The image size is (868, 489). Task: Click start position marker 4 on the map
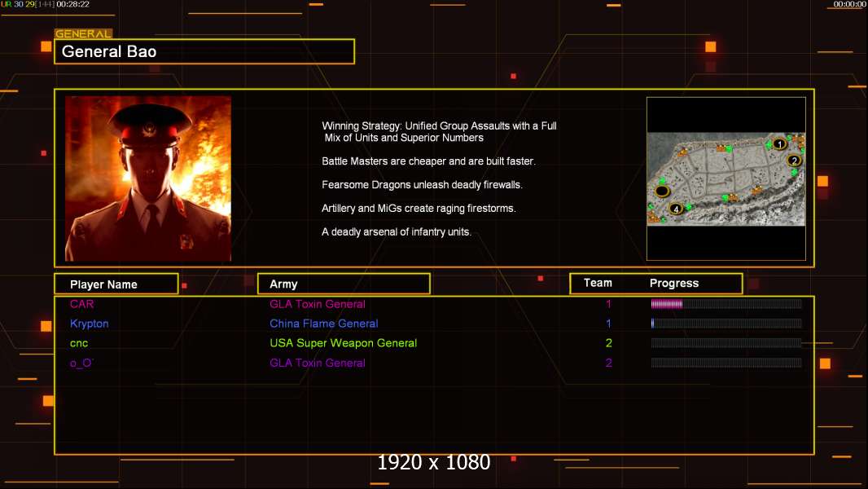point(675,209)
